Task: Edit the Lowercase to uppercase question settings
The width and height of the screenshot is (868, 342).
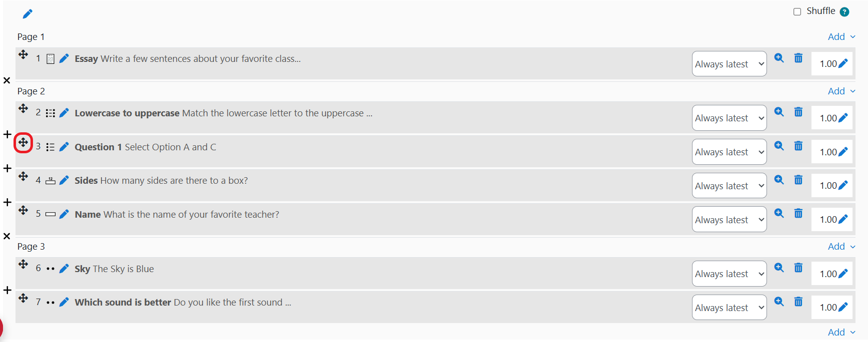Action: point(64,113)
